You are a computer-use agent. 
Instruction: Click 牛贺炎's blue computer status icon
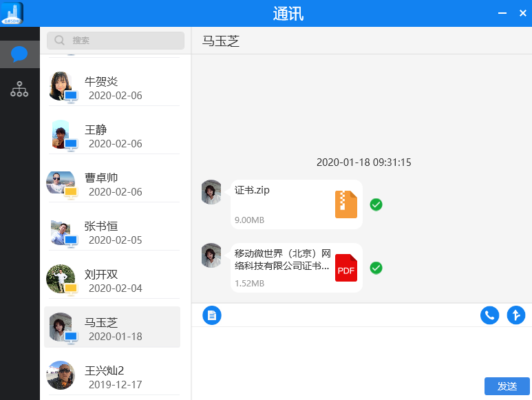tap(71, 96)
